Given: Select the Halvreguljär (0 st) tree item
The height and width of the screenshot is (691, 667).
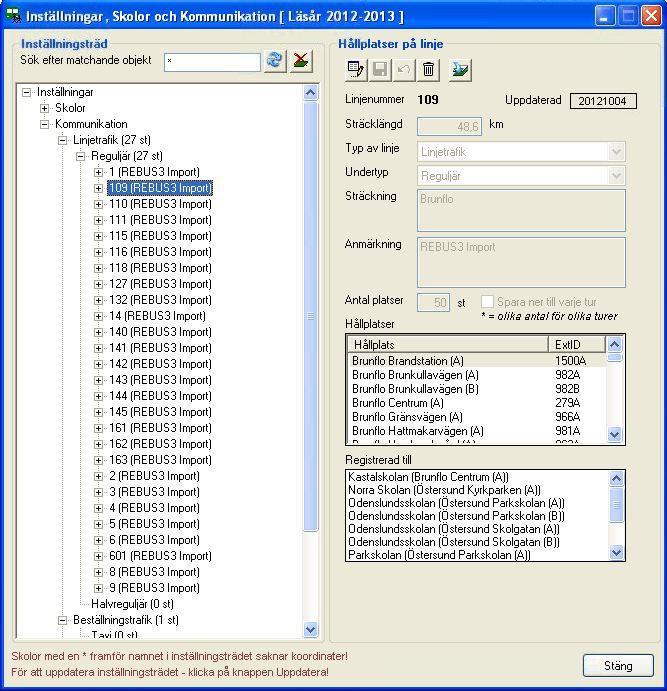Looking at the screenshot, I should (132, 604).
